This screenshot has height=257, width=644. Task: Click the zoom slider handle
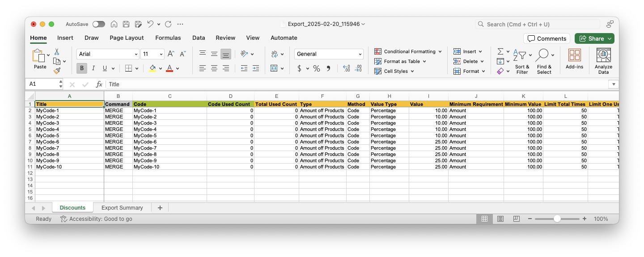557,219
